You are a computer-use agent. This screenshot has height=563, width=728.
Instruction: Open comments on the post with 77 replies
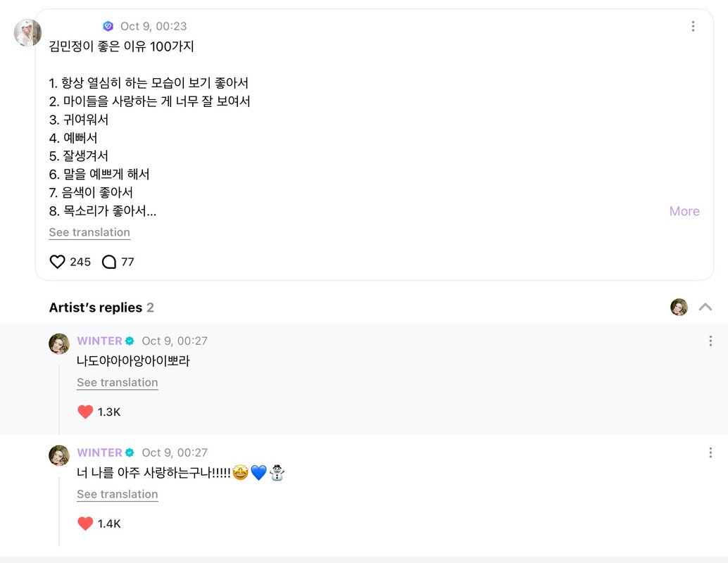tap(109, 262)
